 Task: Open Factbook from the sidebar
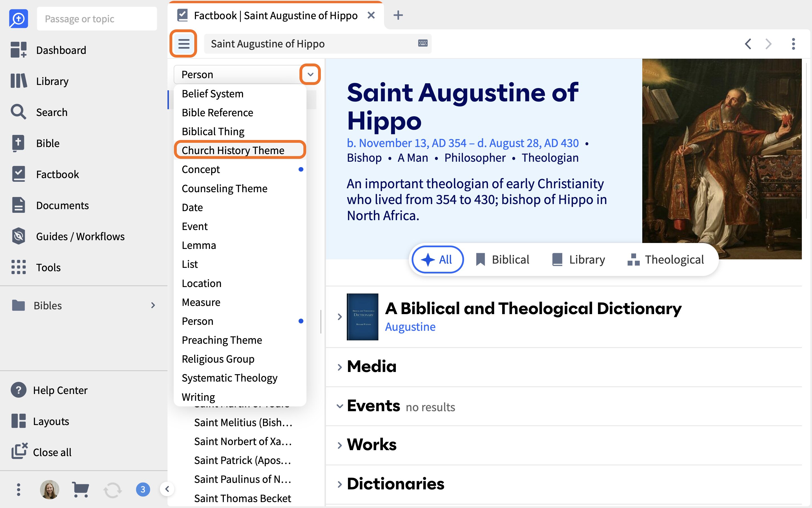pos(45,174)
